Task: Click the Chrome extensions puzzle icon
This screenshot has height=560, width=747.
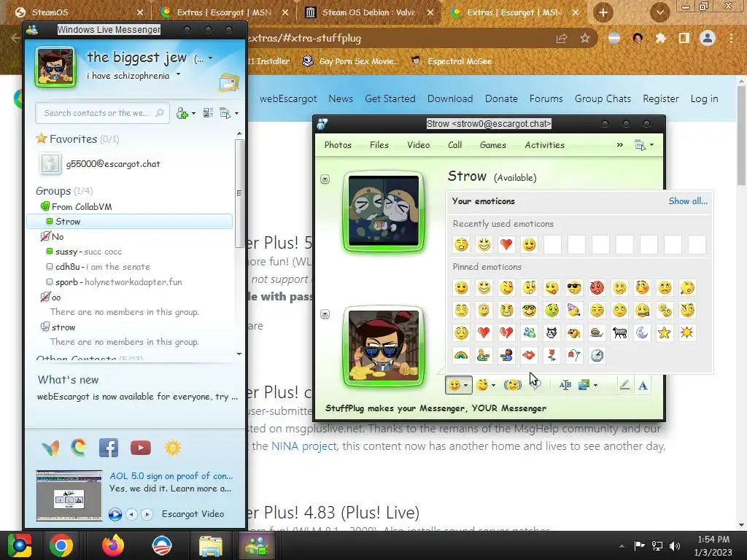Action: [x=660, y=38]
